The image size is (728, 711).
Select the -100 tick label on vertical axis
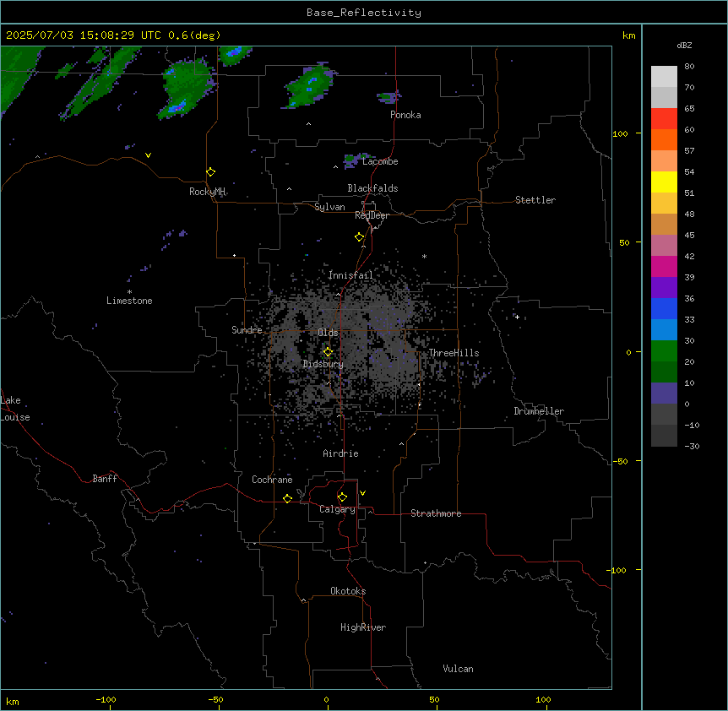617,570
